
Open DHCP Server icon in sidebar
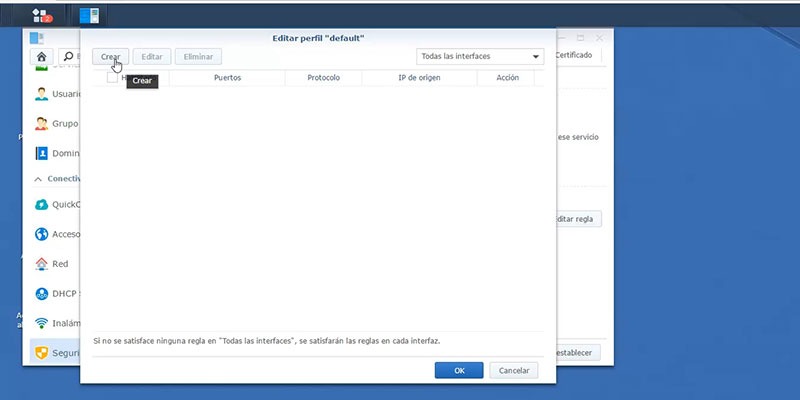pyautogui.click(x=41, y=293)
